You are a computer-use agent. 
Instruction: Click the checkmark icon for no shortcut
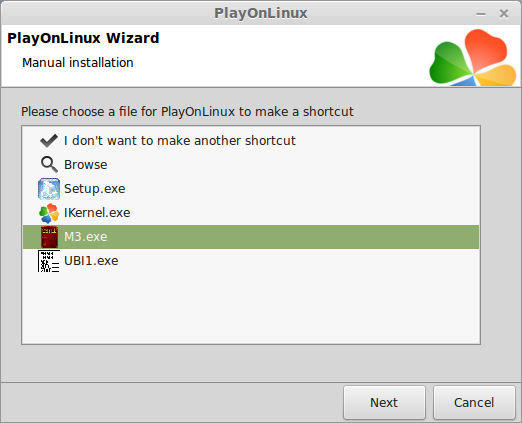coord(49,141)
